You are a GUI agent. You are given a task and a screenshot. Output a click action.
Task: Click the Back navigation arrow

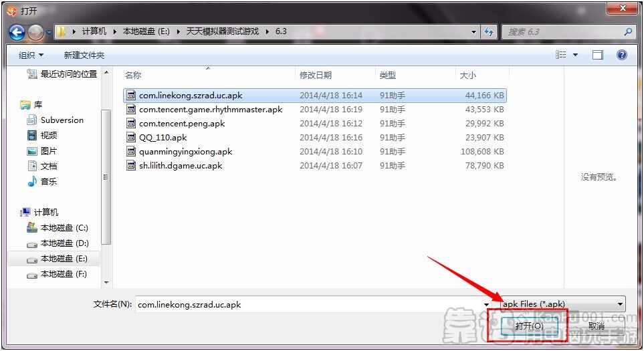pos(17,32)
